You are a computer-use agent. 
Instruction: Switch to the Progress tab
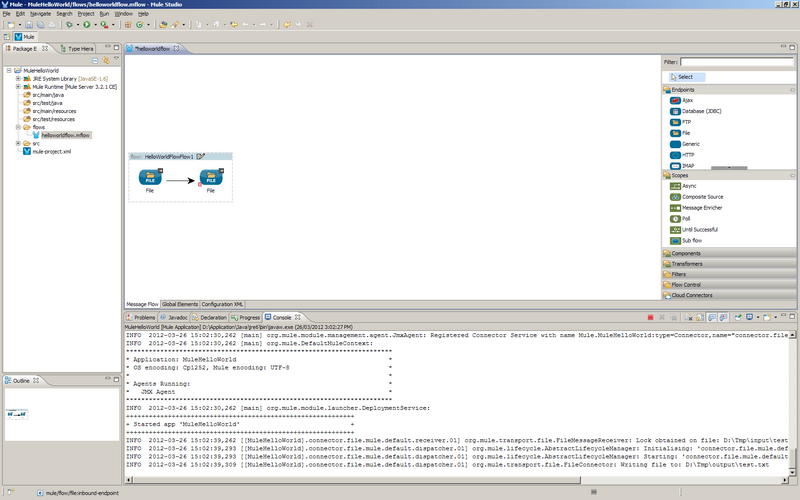pos(245,317)
